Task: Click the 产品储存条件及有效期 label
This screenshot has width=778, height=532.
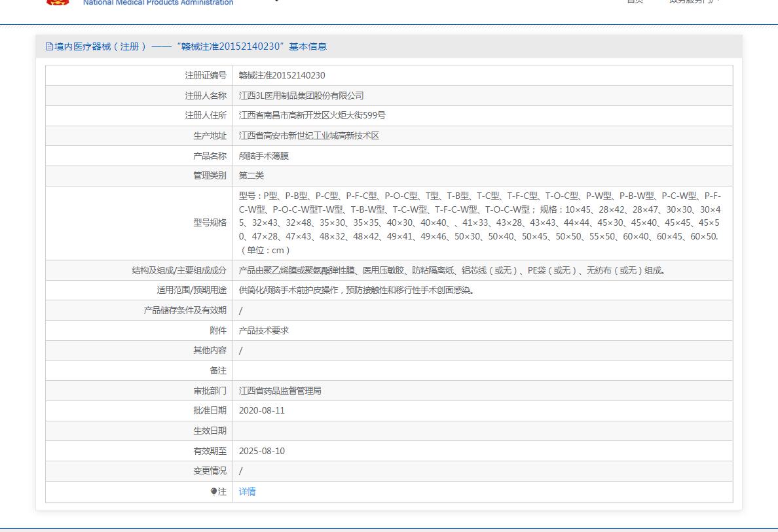Action: click(x=185, y=310)
